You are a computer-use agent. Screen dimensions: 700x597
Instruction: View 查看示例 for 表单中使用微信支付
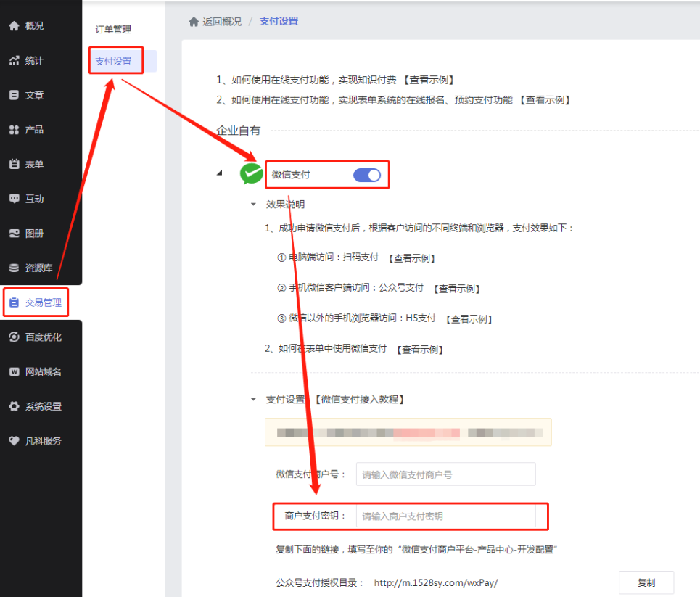[420, 350]
